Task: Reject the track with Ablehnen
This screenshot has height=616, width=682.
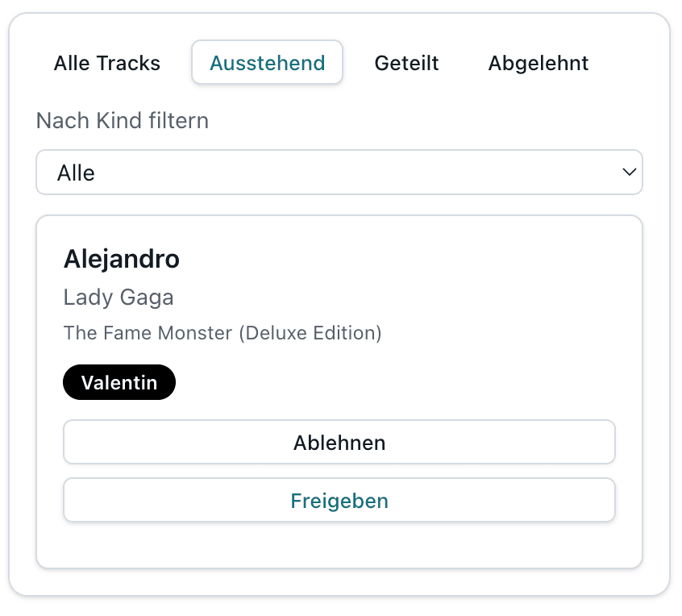Action: [x=339, y=442]
